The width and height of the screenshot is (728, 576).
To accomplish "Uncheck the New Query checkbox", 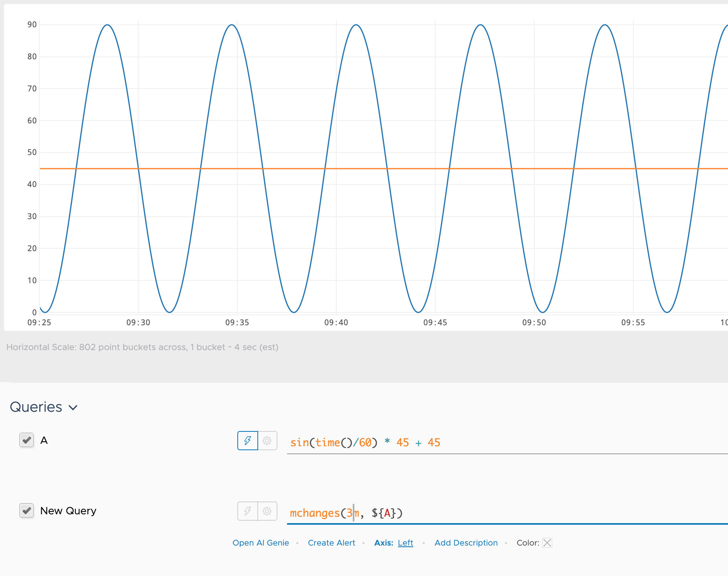I will 26,510.
